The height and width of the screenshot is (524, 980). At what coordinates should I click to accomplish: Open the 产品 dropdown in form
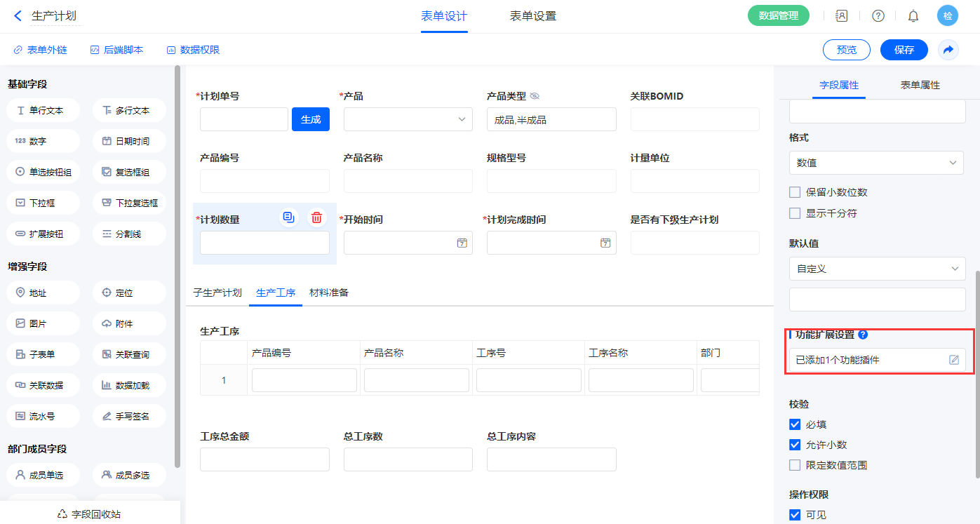[408, 119]
